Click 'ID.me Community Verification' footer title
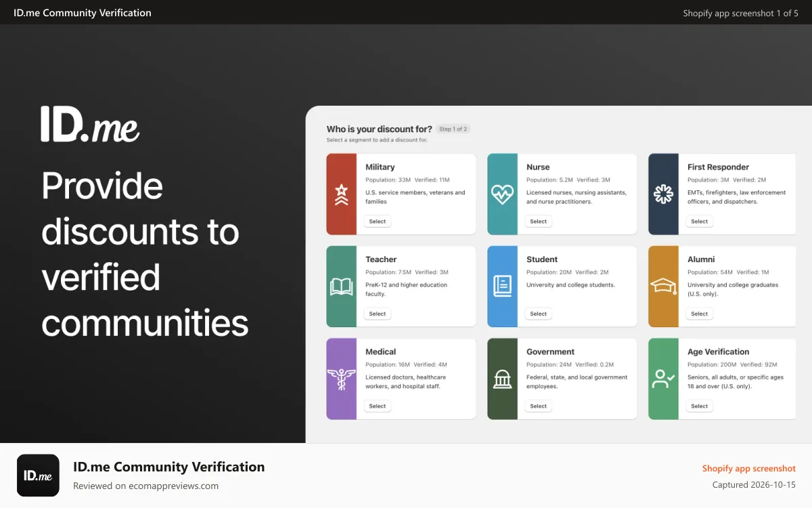This screenshot has width=812, height=508. click(x=169, y=467)
